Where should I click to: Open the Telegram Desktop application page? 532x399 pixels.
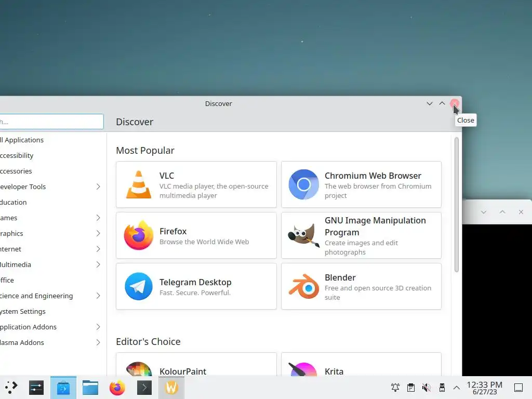pos(196,286)
